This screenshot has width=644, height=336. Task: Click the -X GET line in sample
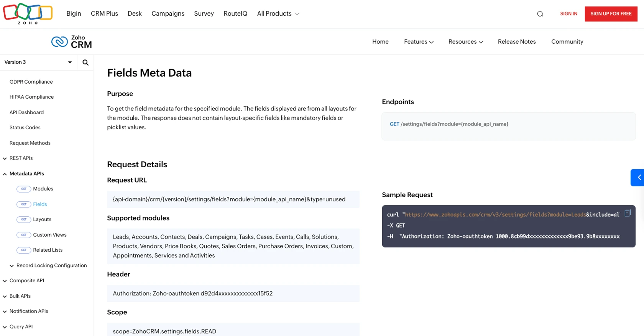coord(396,226)
